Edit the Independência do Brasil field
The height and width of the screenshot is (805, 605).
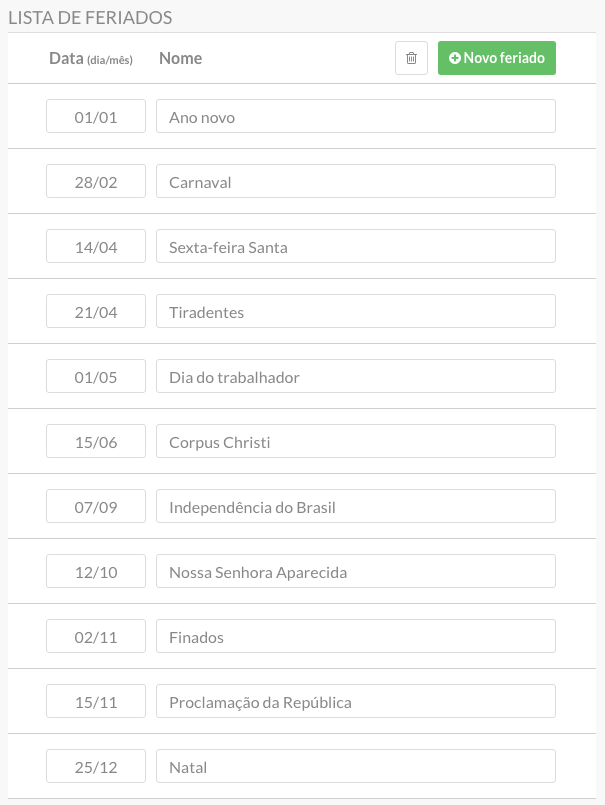pyautogui.click(x=355, y=506)
